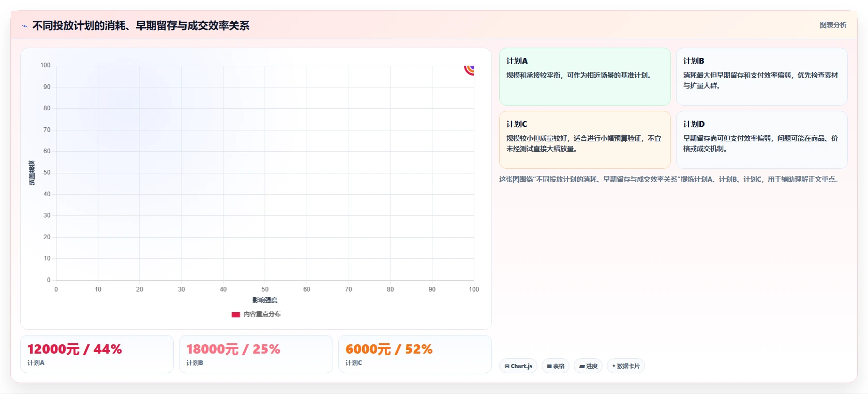This screenshot has width=868, height=394.
Task: Open the 计划D description card
Action: click(761, 140)
